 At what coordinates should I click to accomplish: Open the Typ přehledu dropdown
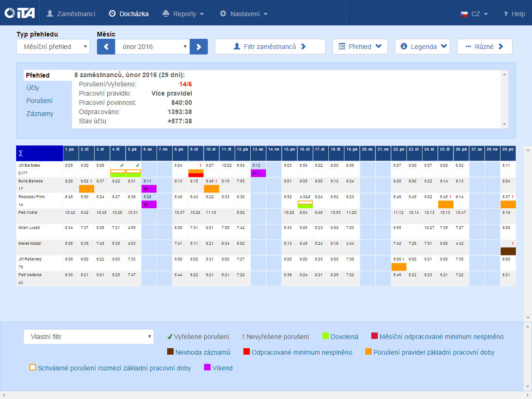53,47
